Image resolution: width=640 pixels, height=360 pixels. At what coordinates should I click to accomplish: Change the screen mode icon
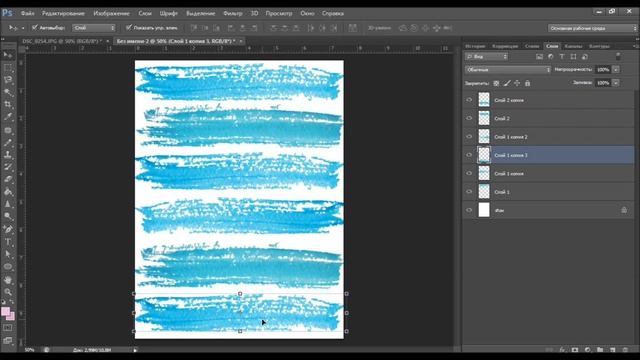click(x=8, y=340)
